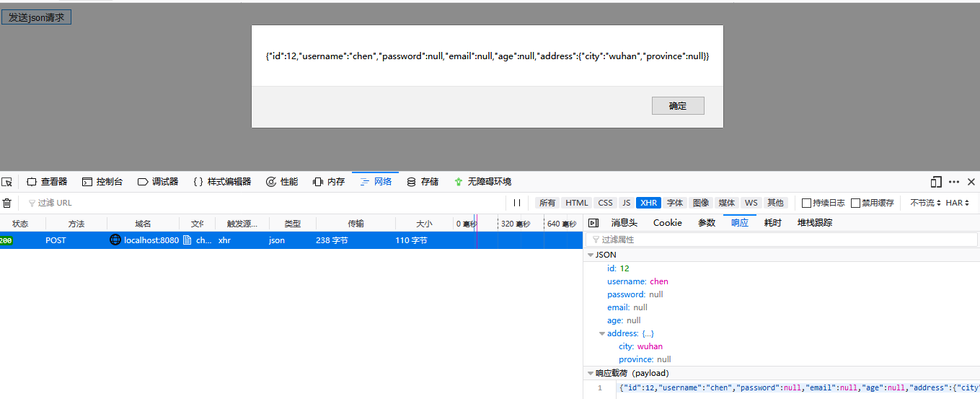Viewport: 980px width, 399px height.
Task: Filter requests by WS websockets
Action: [x=751, y=203]
